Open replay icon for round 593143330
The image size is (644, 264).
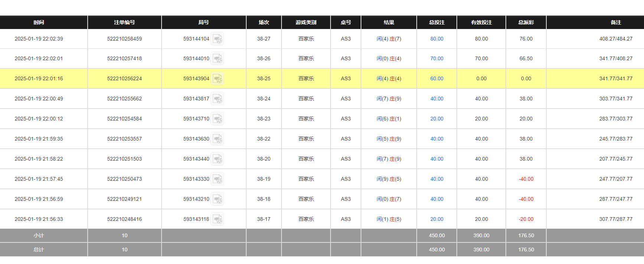(217, 179)
